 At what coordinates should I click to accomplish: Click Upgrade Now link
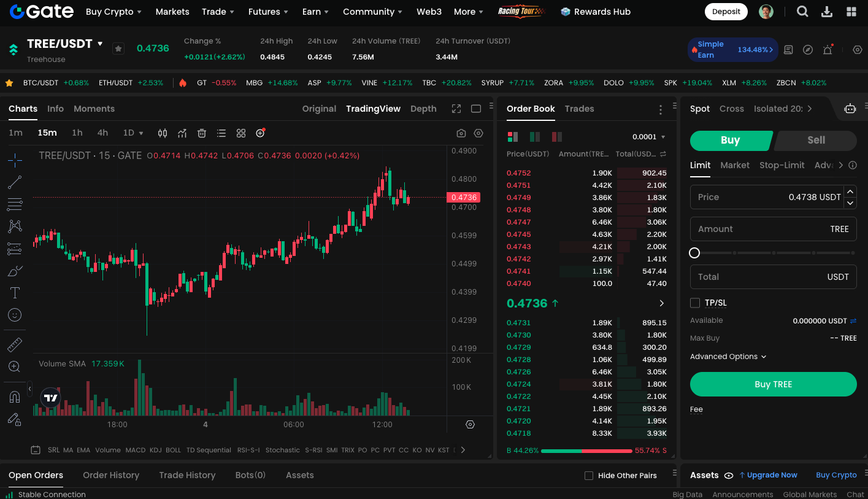[x=768, y=475]
